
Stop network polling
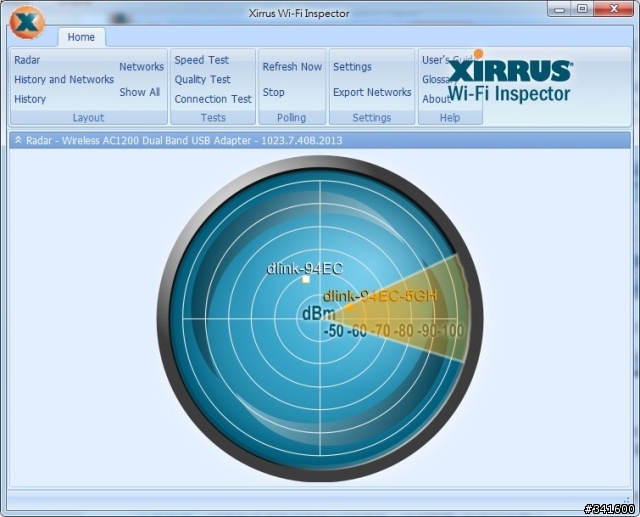pyautogui.click(x=273, y=92)
